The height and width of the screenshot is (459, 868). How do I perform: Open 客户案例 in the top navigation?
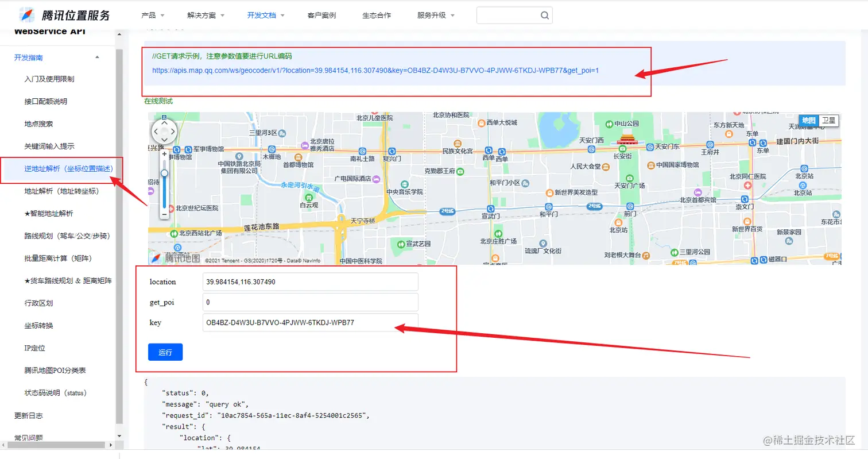(x=321, y=16)
